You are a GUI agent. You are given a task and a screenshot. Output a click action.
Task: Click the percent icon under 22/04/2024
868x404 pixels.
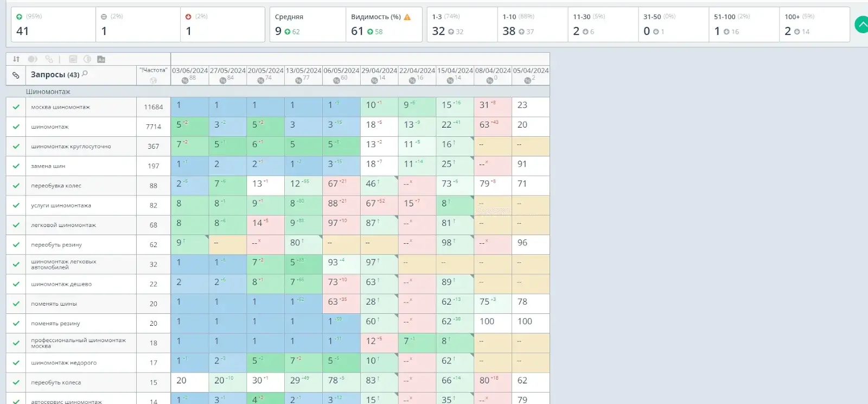[412, 80]
